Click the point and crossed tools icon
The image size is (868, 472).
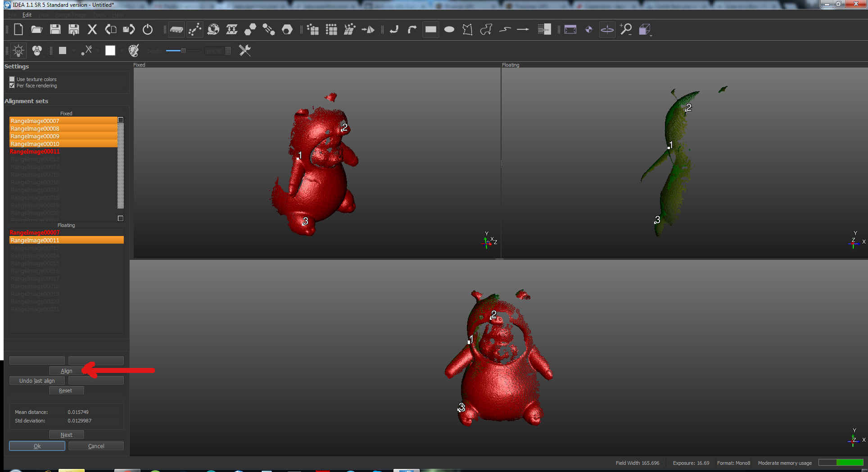click(x=86, y=50)
